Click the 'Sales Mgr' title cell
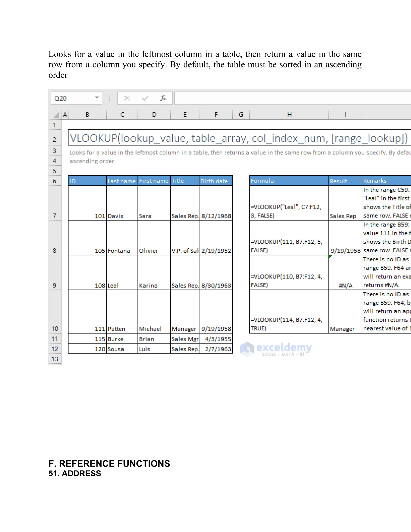 (x=185, y=338)
